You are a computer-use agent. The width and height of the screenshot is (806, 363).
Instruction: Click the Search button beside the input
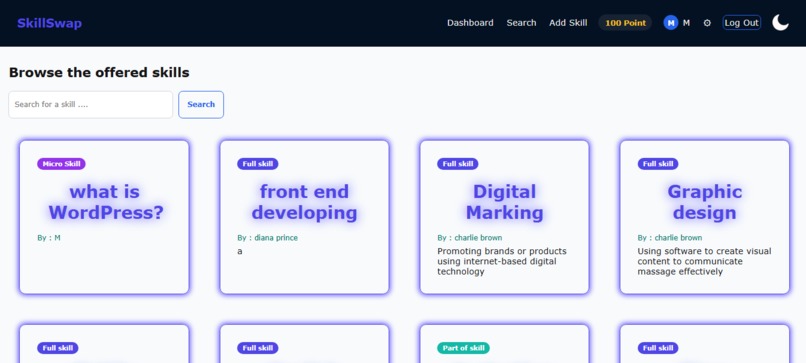click(201, 104)
